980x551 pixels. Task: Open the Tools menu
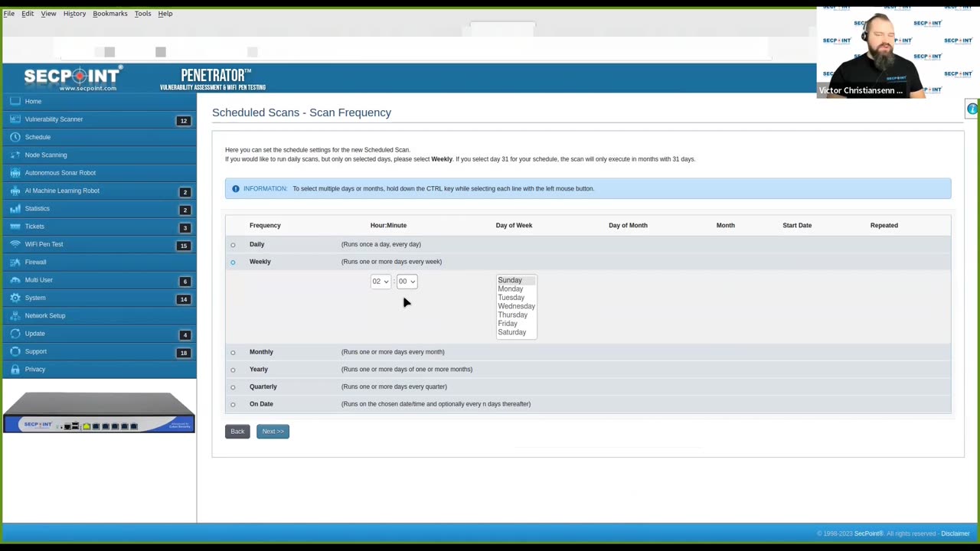click(x=142, y=13)
